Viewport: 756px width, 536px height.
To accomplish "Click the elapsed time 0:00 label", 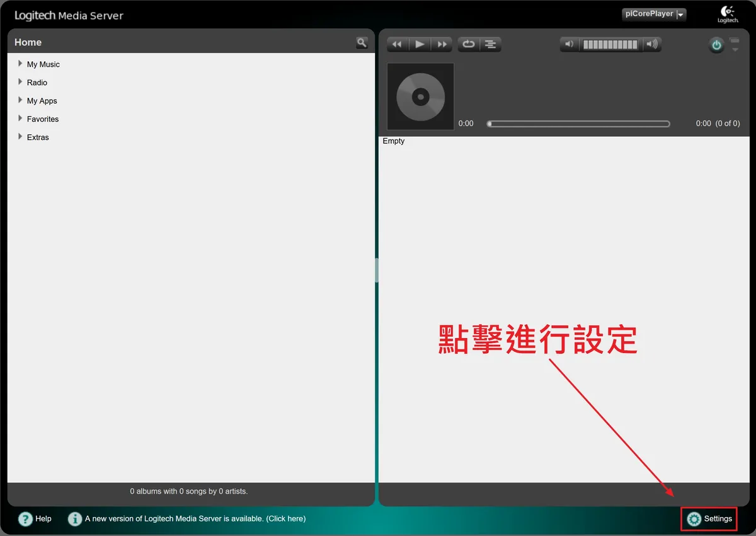I will point(466,124).
